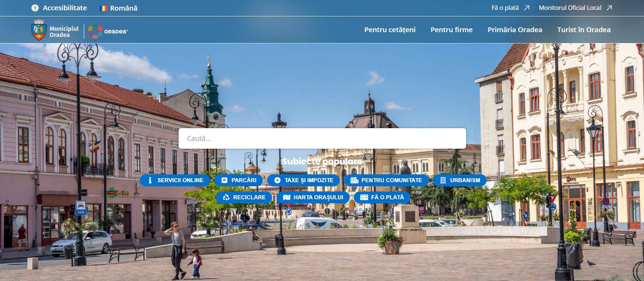Expand the Pentru cetățeni menu

point(390,30)
